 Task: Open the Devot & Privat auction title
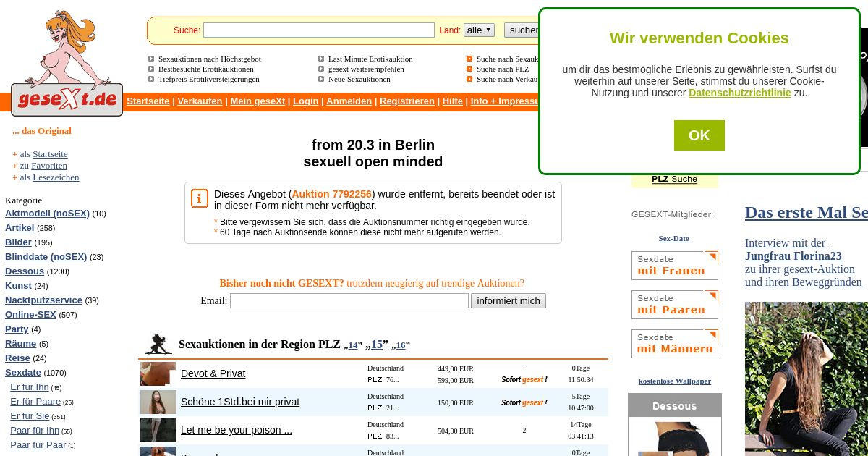(x=213, y=373)
